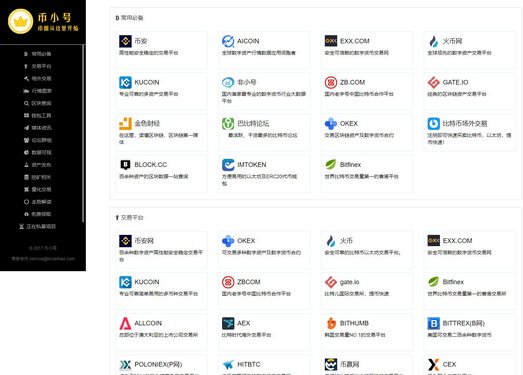Select 常用必备 in the sidebar
523x375 pixels.
point(37,54)
